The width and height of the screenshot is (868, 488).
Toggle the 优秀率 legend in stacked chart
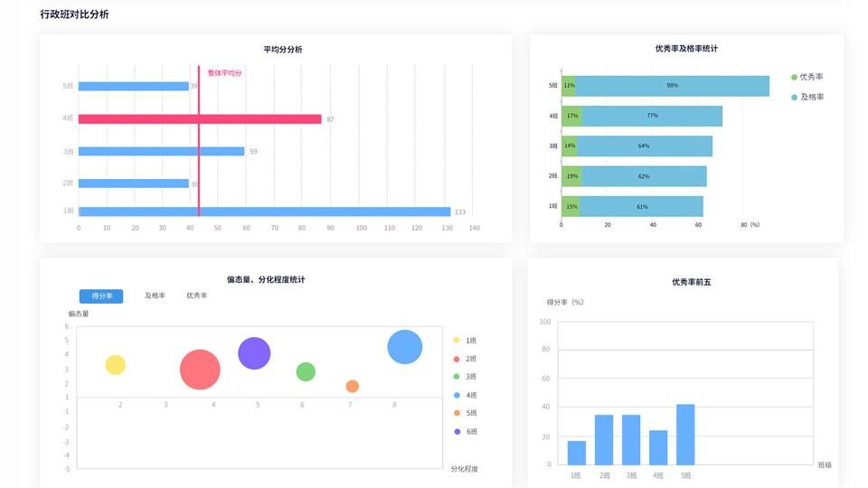point(807,78)
